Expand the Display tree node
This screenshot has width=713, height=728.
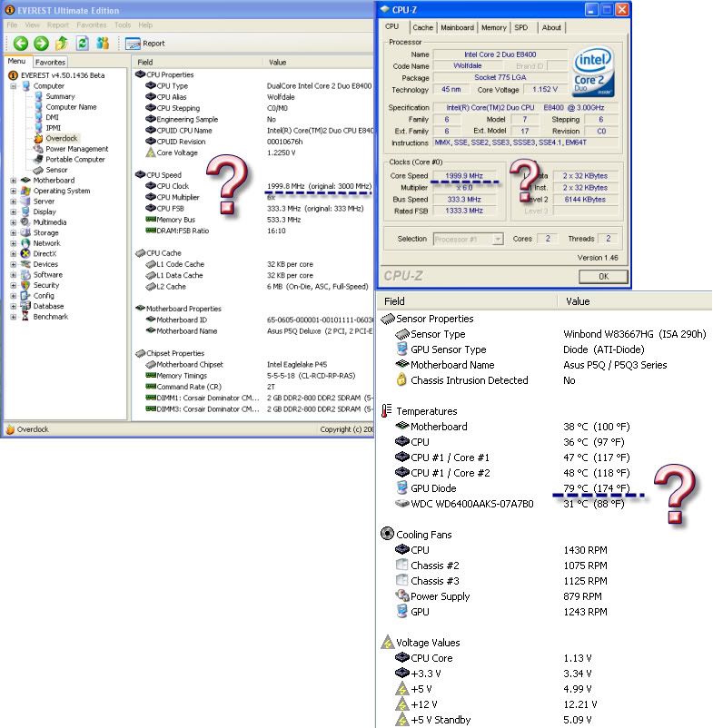[14, 212]
